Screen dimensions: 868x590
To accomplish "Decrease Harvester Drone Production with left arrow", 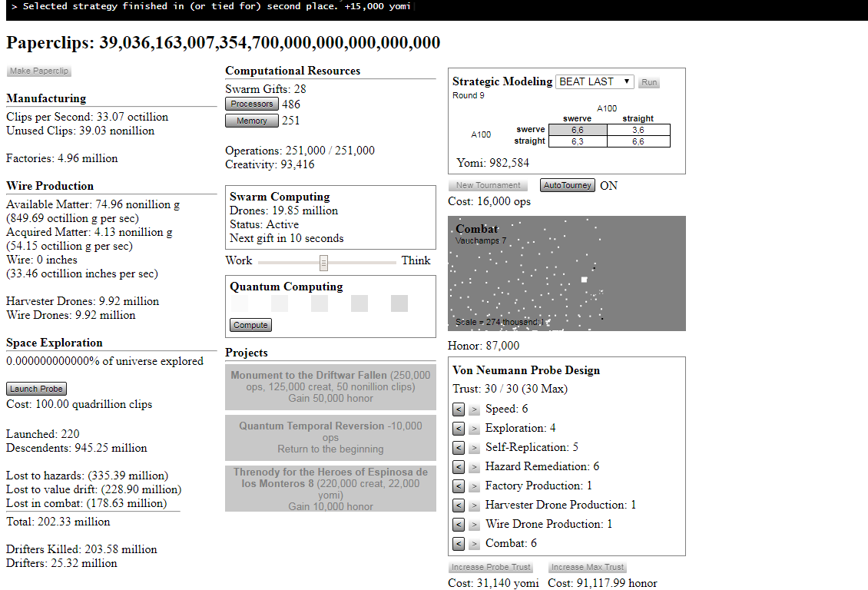I will coord(459,505).
